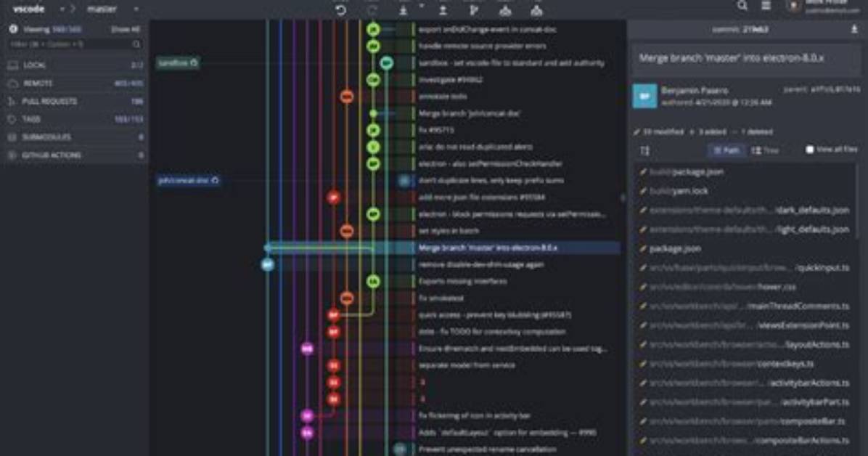
Task: Select commit 'quick access - prevent key bubbling'
Action: tap(494, 314)
